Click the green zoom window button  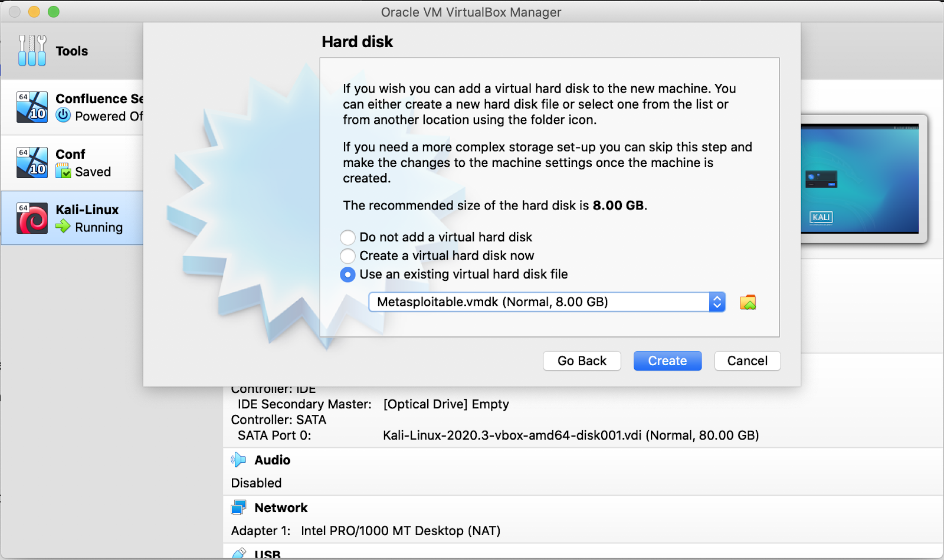coord(54,12)
